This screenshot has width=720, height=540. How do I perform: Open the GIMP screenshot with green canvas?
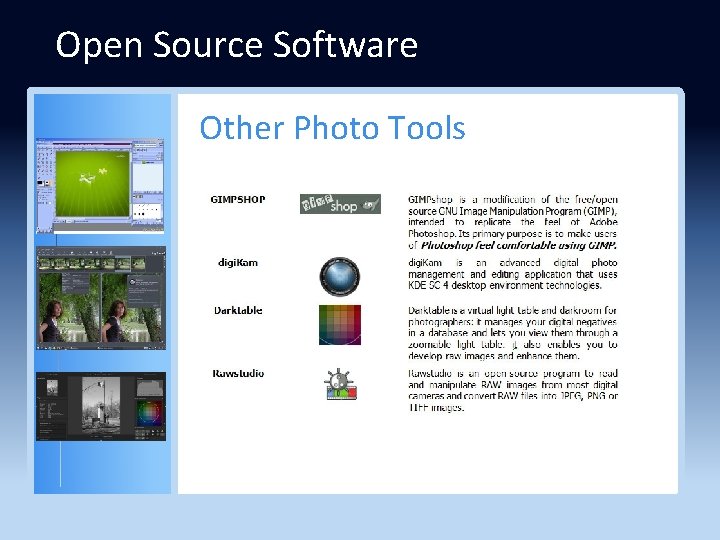(x=100, y=186)
